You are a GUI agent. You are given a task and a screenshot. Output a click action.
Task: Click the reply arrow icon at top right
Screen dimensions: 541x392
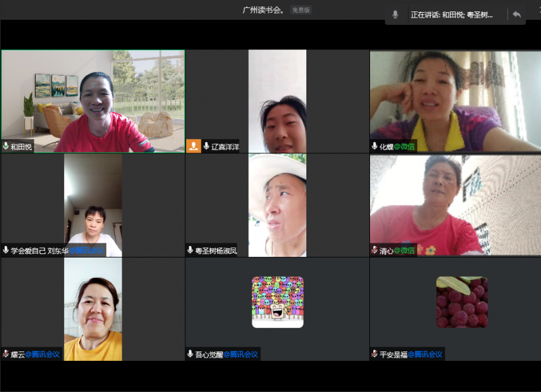[517, 14]
